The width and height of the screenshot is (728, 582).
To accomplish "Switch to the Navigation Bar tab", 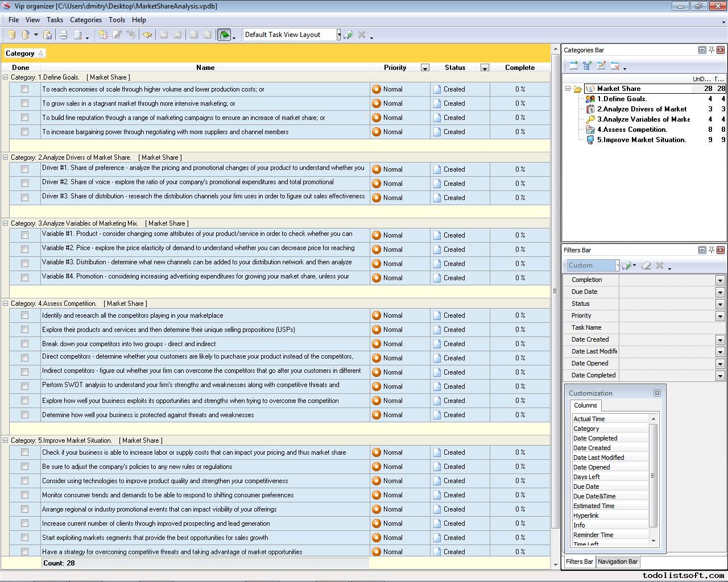I will coord(617,562).
